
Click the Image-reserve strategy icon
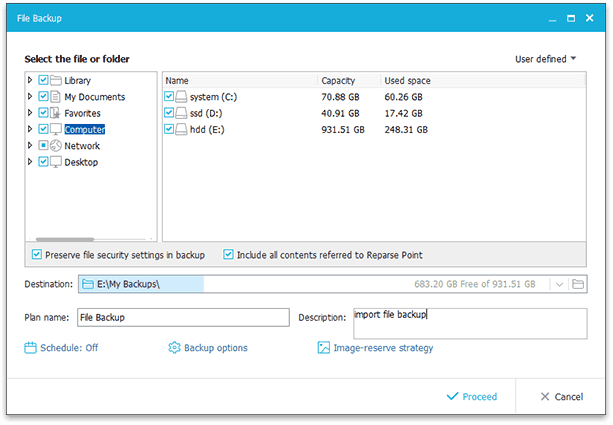(324, 348)
